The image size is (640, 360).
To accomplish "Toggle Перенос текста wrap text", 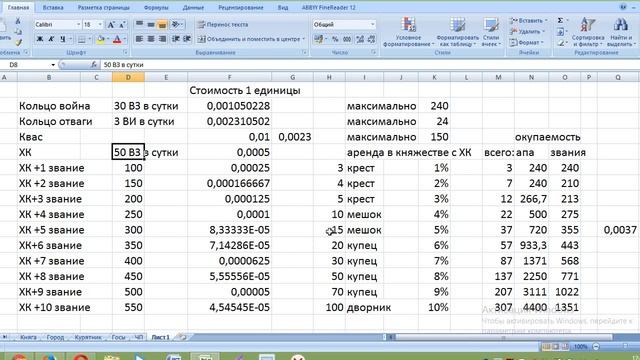I will click(223, 24).
